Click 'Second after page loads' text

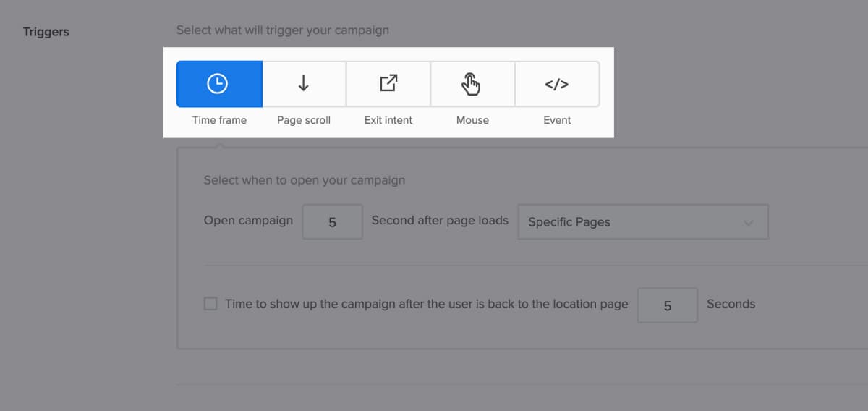pyautogui.click(x=440, y=220)
